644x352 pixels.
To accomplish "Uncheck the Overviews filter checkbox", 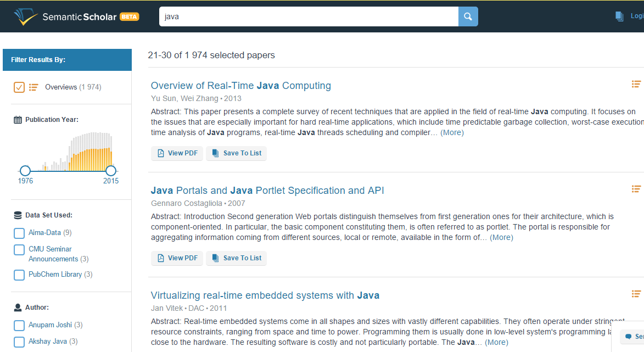I will [x=19, y=87].
